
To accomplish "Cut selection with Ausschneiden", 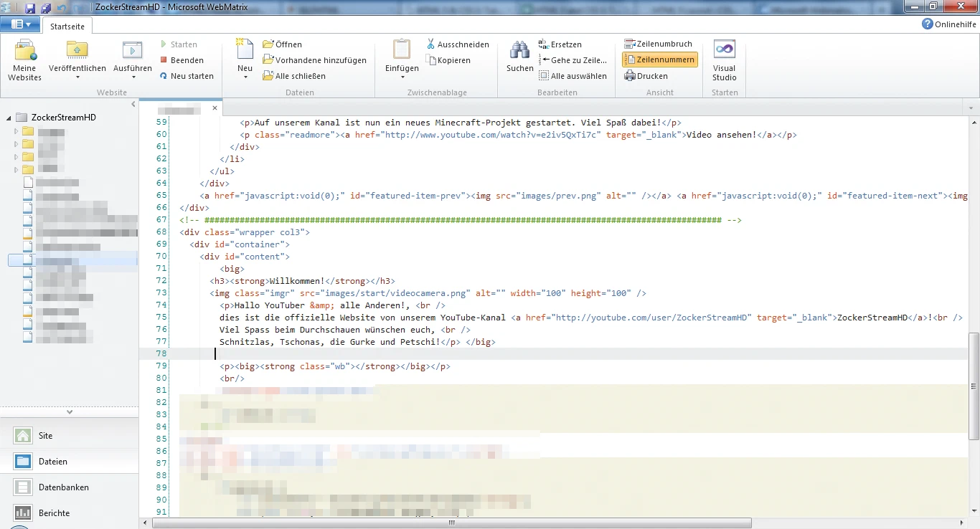I will click(458, 44).
